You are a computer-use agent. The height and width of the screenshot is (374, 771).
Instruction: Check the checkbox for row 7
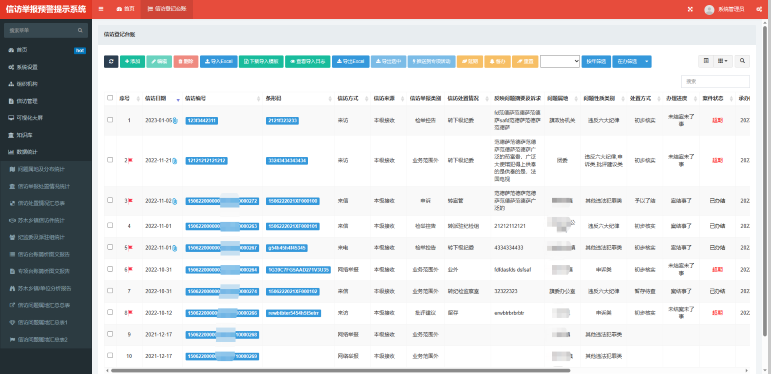[110, 290]
